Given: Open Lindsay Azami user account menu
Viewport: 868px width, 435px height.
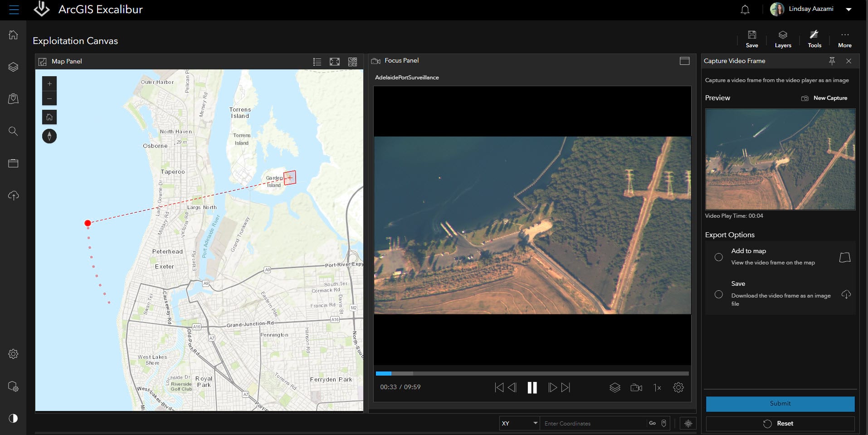Looking at the screenshot, I should pos(811,9).
